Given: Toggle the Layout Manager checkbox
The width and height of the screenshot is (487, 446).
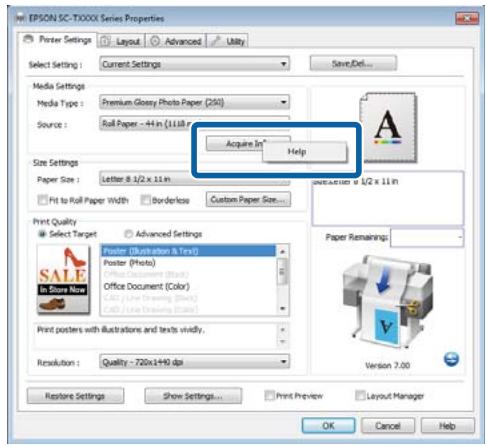Looking at the screenshot, I should [x=360, y=396].
